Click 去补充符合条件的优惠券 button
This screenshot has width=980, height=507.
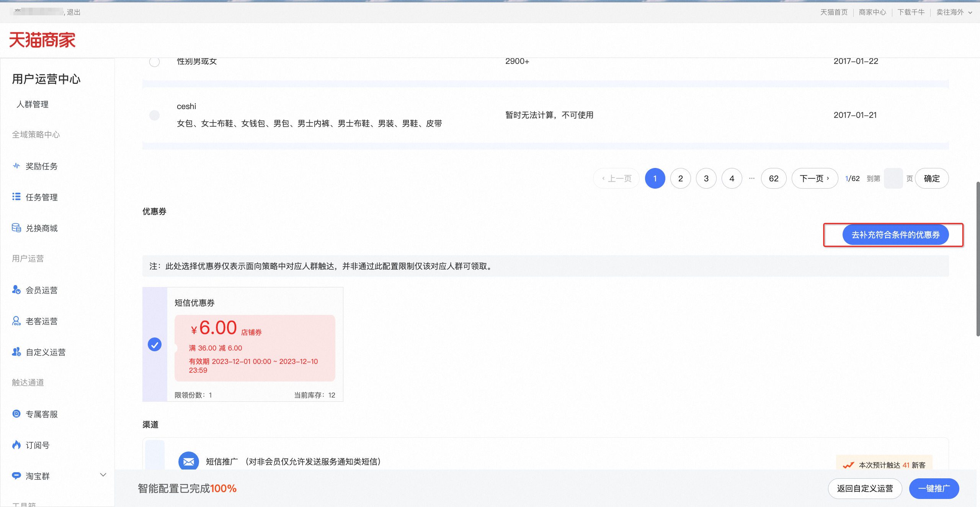895,235
